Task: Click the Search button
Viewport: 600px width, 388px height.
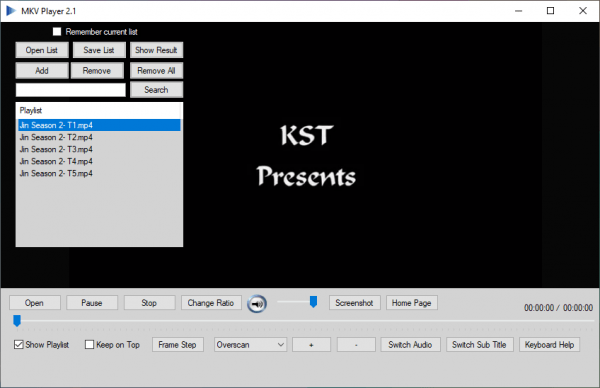Action: pyautogui.click(x=156, y=90)
